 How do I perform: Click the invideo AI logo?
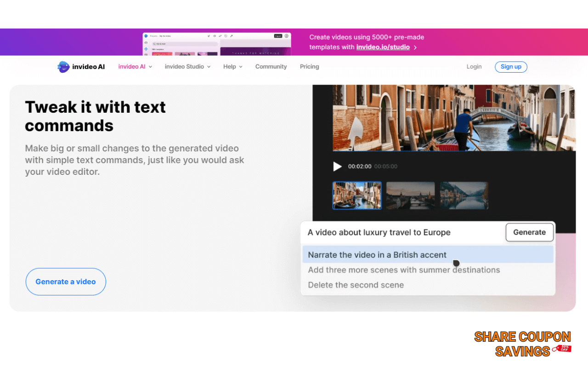pyautogui.click(x=81, y=67)
